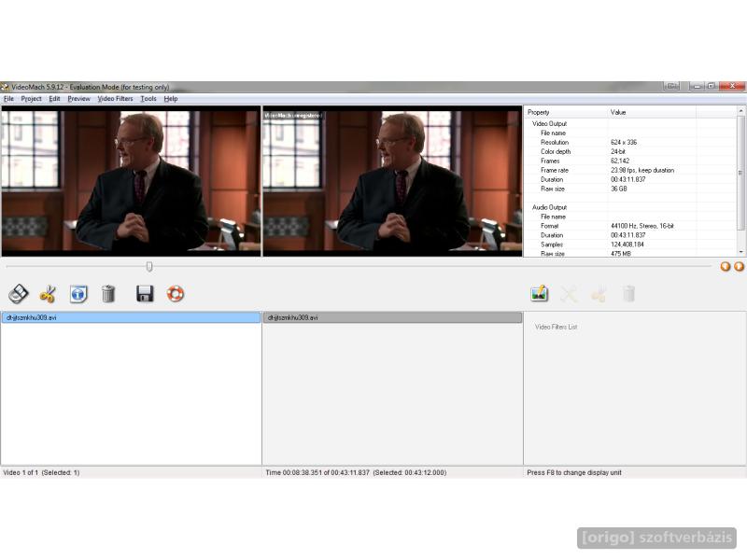Open the Tools menu
The height and width of the screenshot is (560, 747).
tap(148, 99)
